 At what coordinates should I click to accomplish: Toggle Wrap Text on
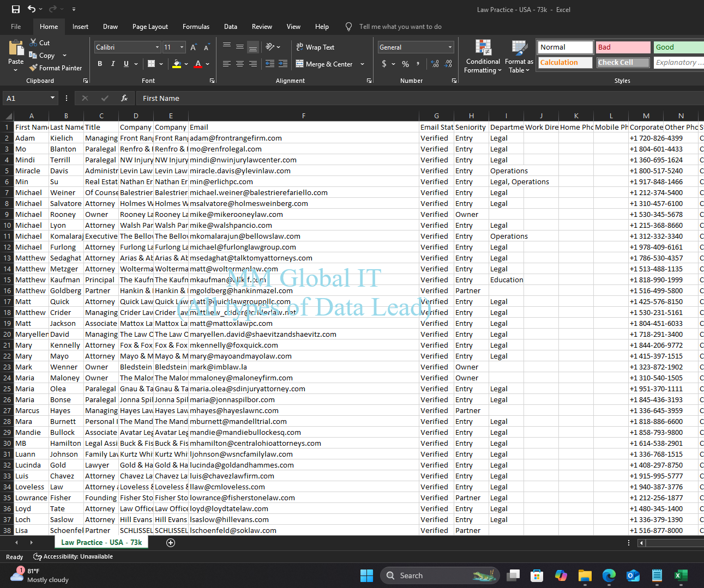click(x=315, y=47)
